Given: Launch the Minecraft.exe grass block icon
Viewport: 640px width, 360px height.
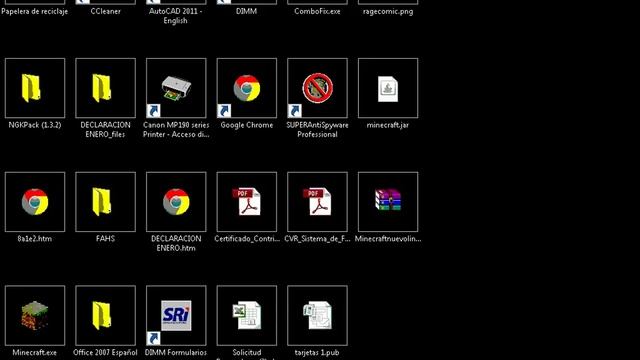Looking at the screenshot, I should [x=35, y=316].
